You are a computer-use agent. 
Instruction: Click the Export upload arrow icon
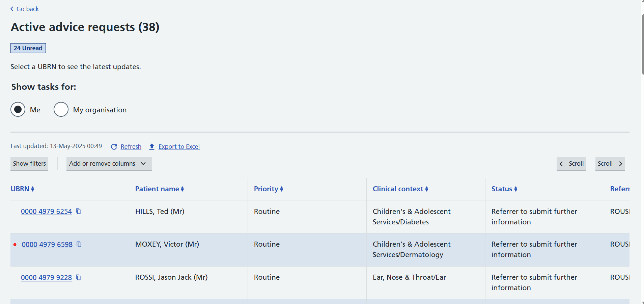[x=152, y=146]
